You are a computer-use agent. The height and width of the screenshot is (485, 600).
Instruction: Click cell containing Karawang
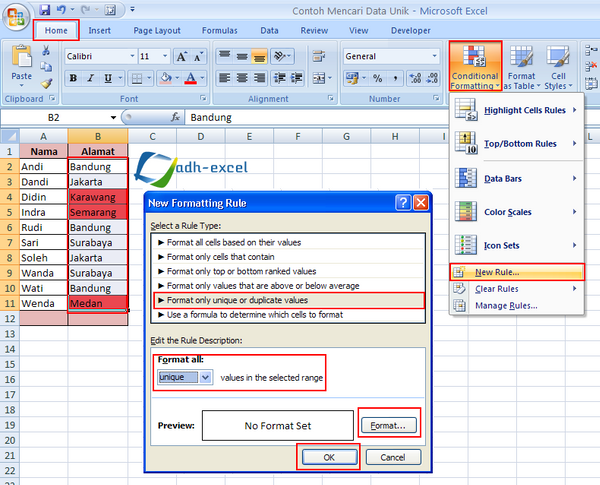pos(98,197)
